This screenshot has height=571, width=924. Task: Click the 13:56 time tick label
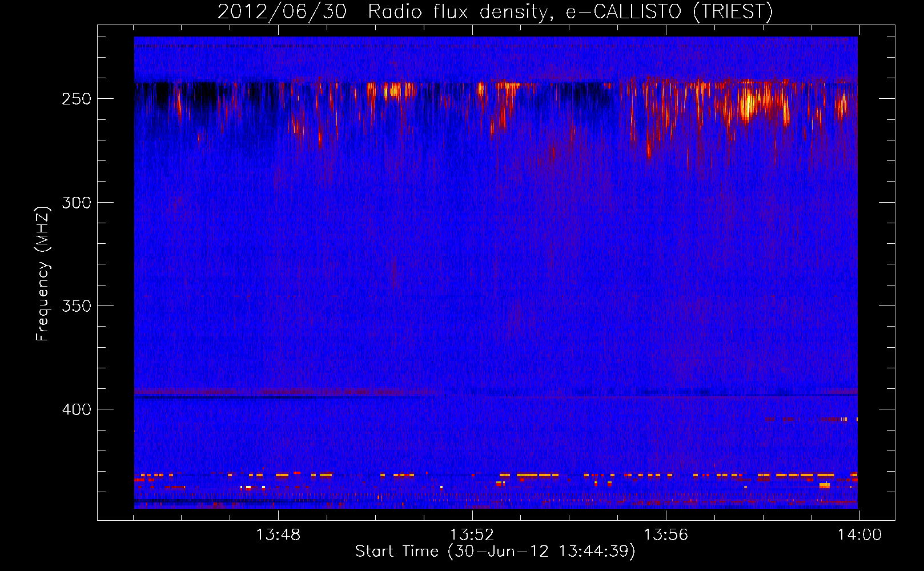tap(666, 535)
